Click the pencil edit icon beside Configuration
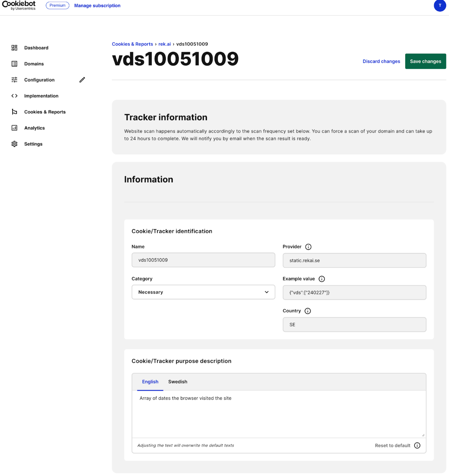449x476 pixels. click(82, 80)
